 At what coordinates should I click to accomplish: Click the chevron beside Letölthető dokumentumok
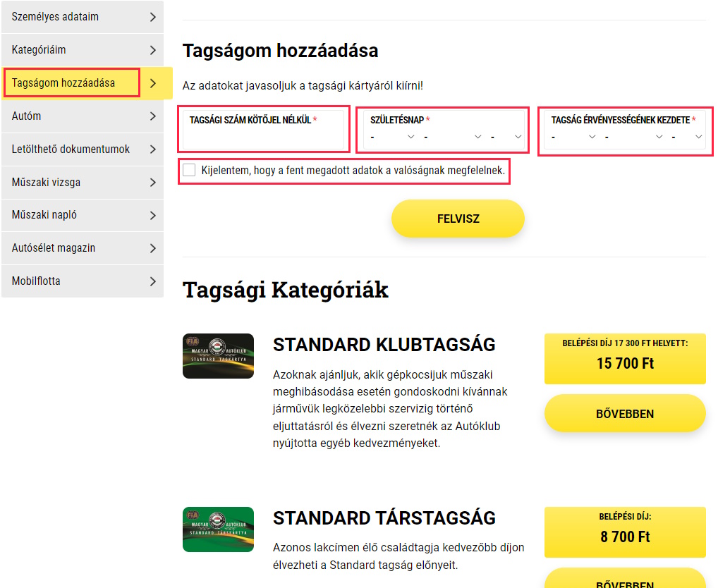click(153, 149)
